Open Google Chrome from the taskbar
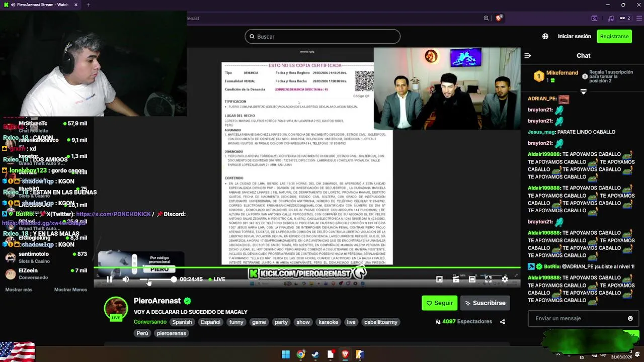The width and height of the screenshot is (644, 362). tap(300, 354)
